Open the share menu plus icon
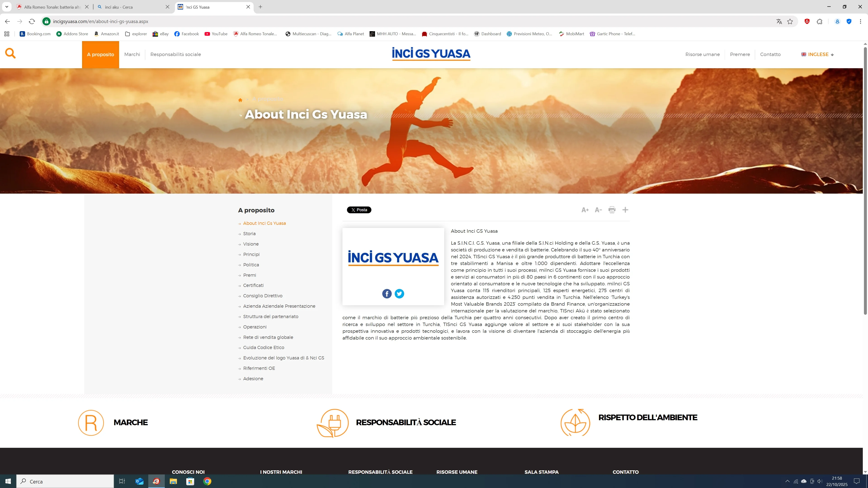The height and width of the screenshot is (488, 868). (x=625, y=209)
